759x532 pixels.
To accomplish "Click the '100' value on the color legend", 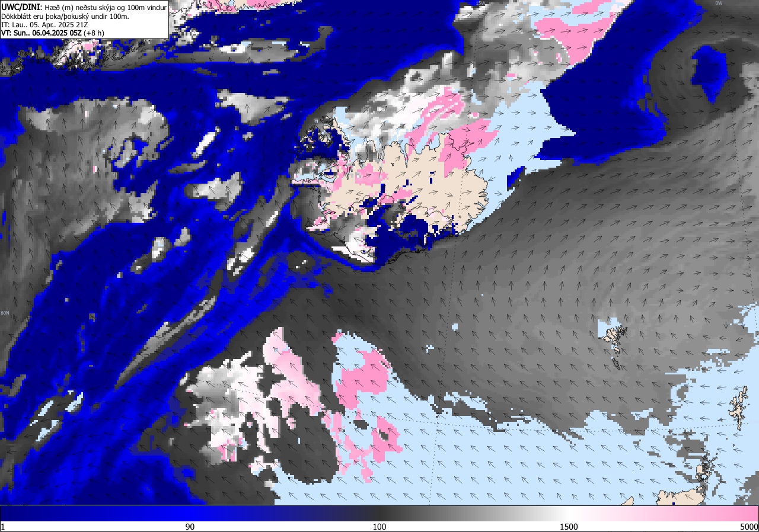I will click(379, 527).
